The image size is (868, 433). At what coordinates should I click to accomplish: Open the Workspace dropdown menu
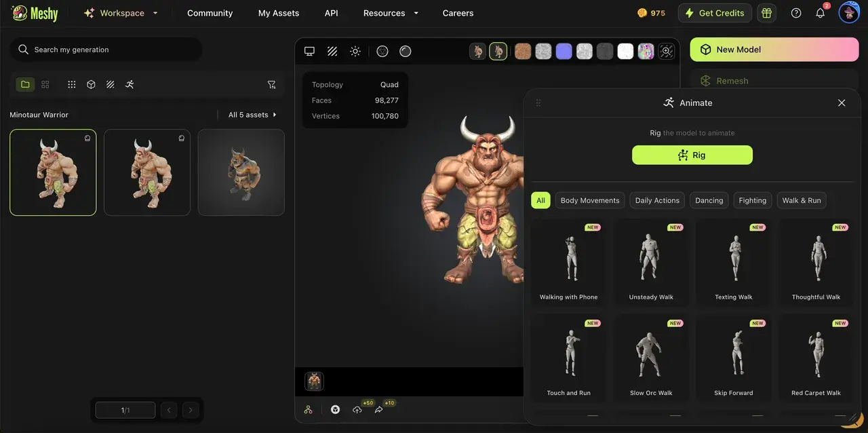(x=121, y=13)
